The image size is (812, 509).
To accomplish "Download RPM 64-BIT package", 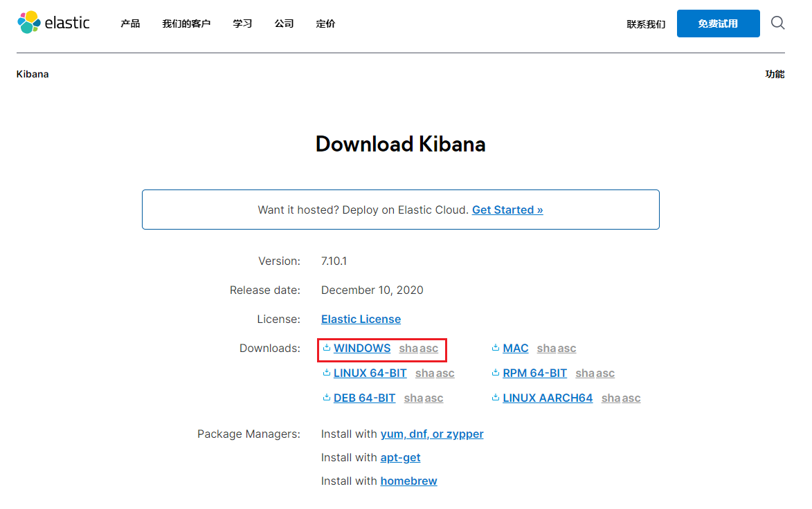I will (x=535, y=373).
